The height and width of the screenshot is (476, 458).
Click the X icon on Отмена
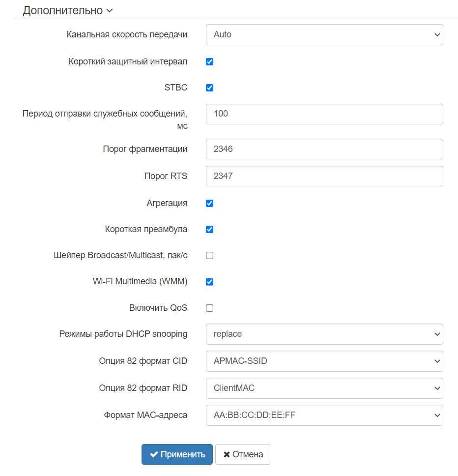coord(227,454)
